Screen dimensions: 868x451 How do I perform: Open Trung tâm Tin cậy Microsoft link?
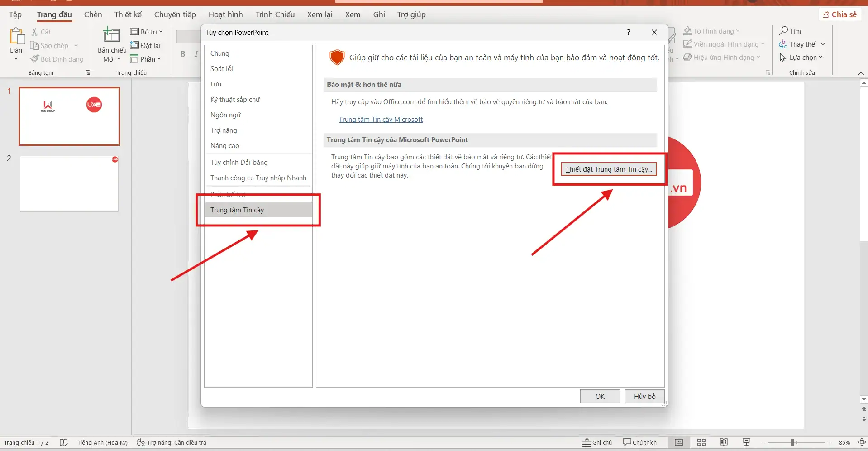381,120
